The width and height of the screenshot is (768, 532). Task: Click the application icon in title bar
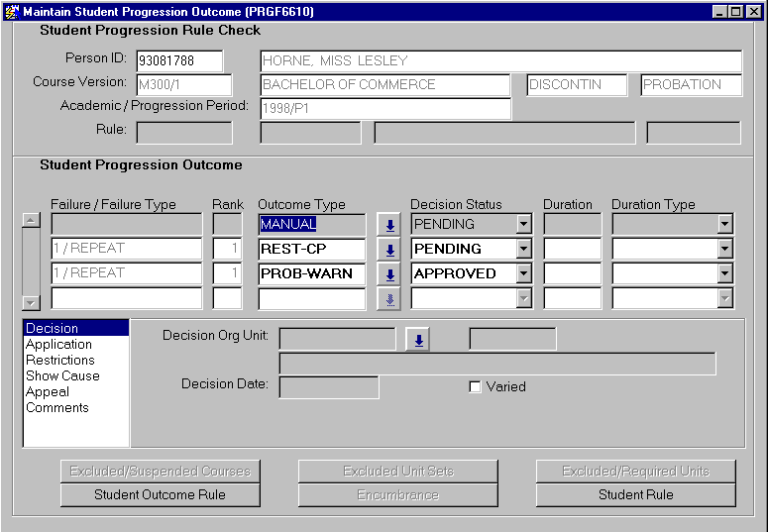click(x=12, y=11)
